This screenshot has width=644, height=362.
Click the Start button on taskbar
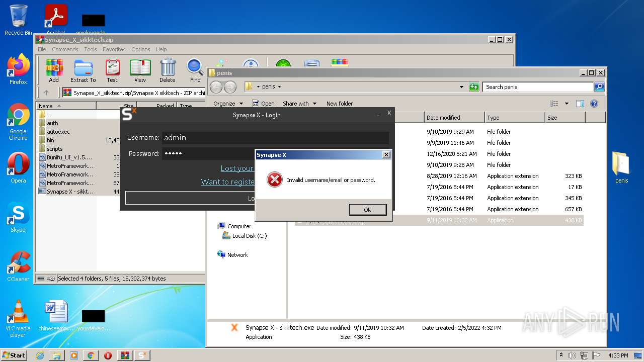pos(14,355)
